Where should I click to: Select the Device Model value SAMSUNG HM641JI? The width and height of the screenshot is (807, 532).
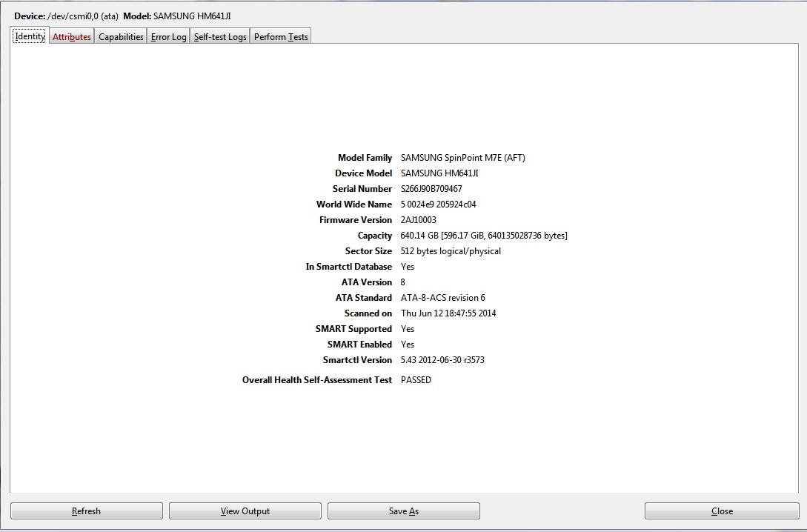pos(439,173)
